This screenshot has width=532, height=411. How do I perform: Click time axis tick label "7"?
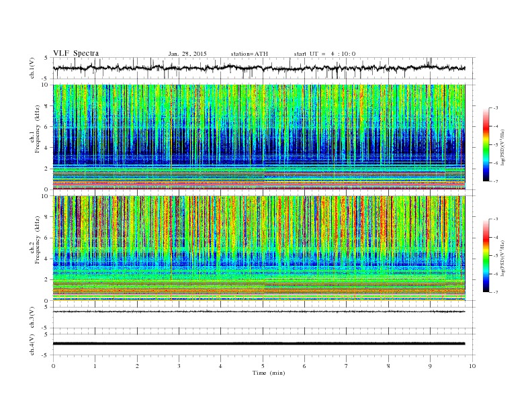[347, 366]
